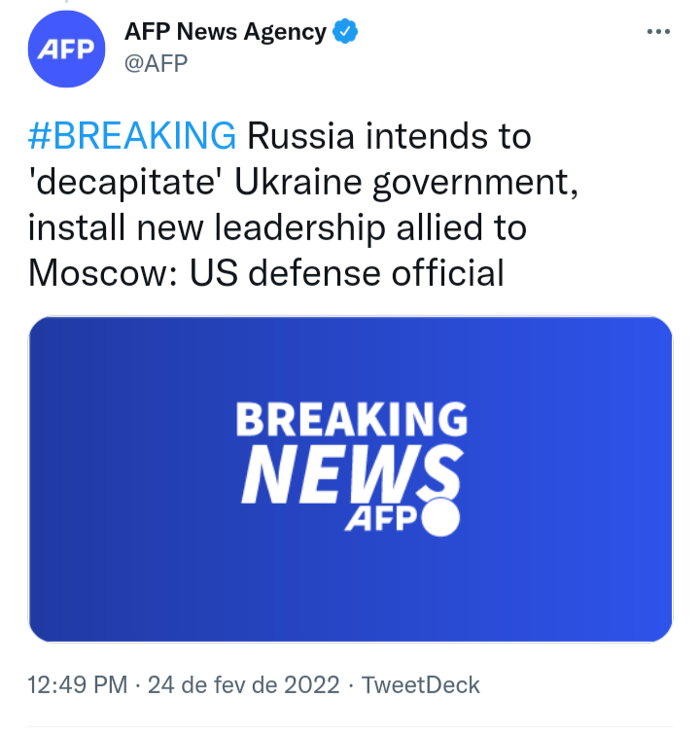Click the white circle in the image
700x734 pixels.
tap(440, 517)
